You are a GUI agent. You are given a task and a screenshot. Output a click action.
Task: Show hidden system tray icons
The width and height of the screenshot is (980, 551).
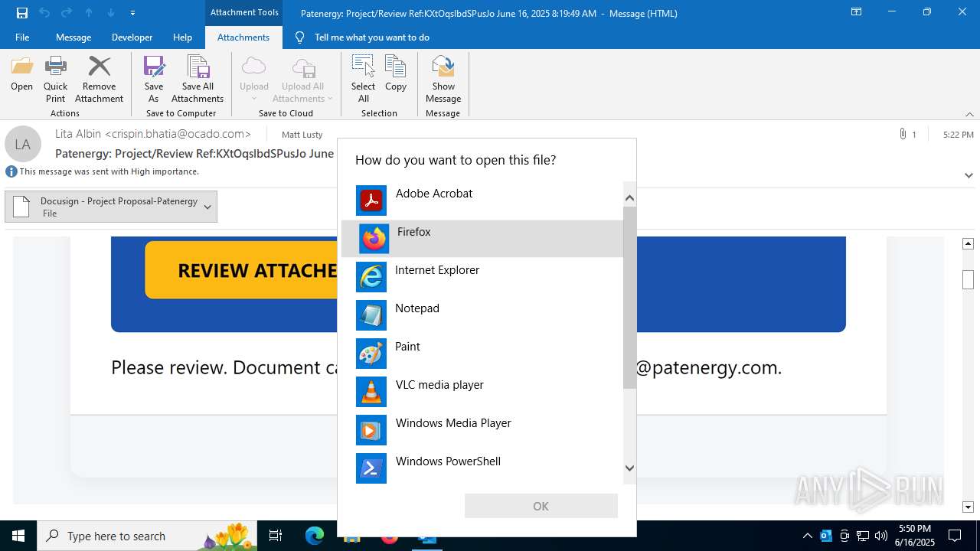point(807,536)
